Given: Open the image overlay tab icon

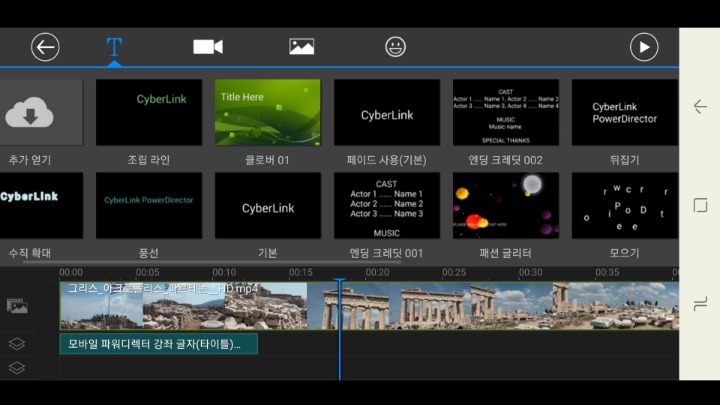Looking at the screenshot, I should [302, 47].
